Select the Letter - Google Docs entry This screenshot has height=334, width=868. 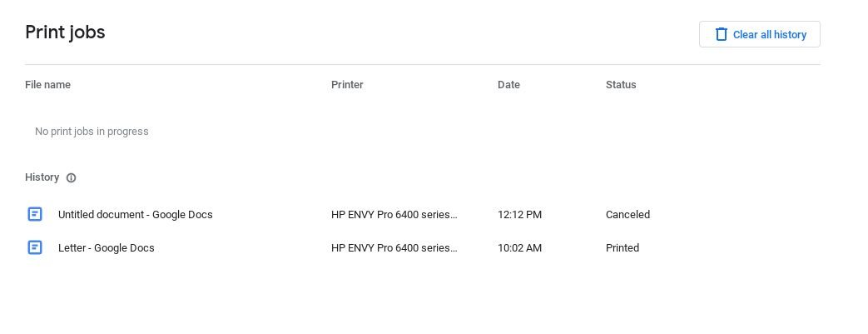106,248
